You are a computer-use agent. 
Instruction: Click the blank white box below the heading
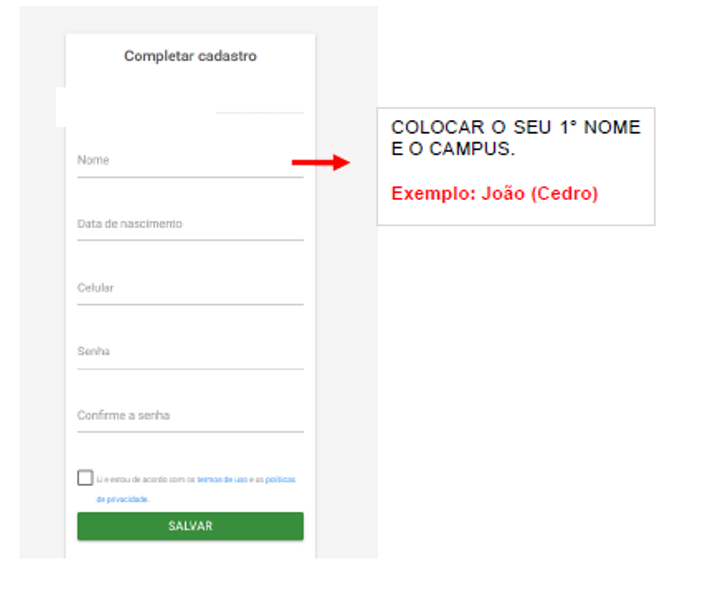coord(135,106)
